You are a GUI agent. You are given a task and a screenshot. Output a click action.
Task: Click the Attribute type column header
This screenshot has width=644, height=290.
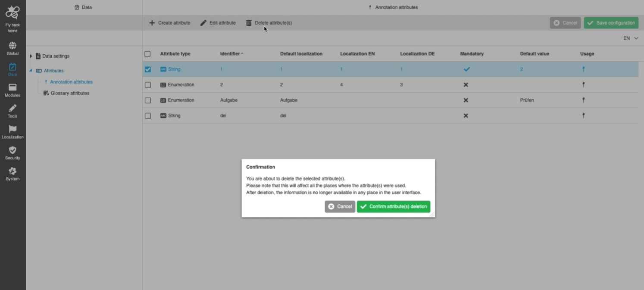(175, 54)
